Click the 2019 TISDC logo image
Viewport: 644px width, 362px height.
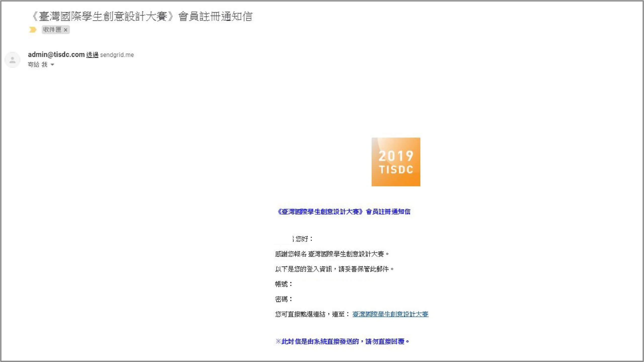tap(396, 162)
